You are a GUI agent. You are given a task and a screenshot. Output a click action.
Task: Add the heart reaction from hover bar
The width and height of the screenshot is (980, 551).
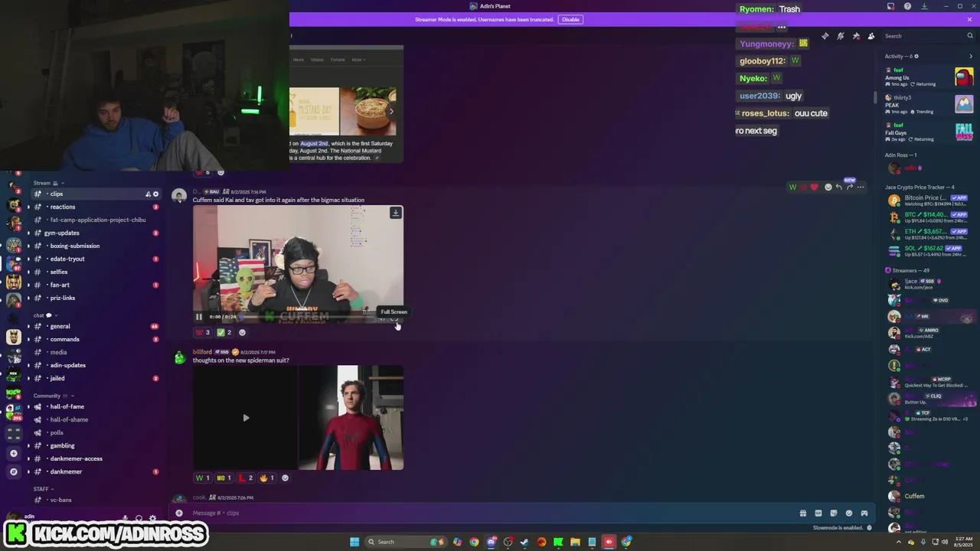(814, 187)
